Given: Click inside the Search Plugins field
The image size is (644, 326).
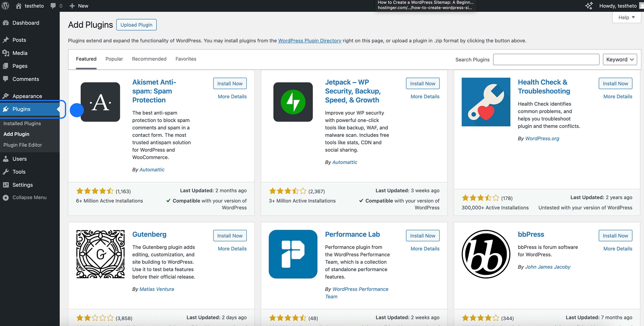Looking at the screenshot, I should tap(546, 59).
